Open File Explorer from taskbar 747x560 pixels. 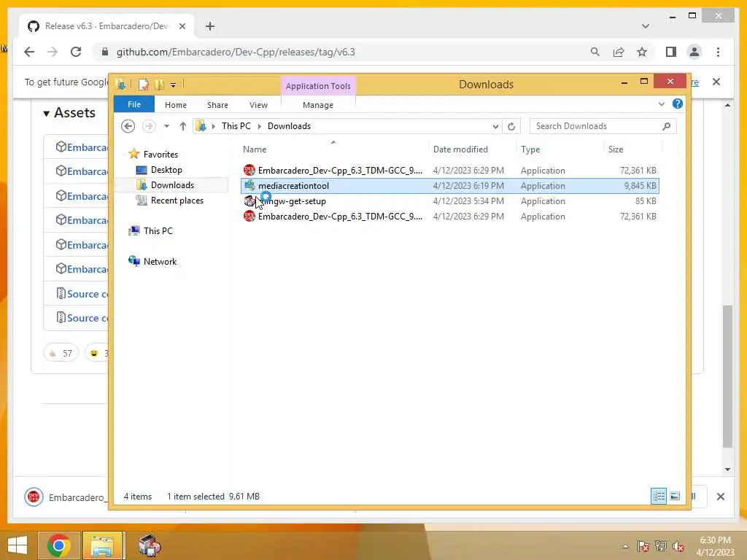coord(102,545)
